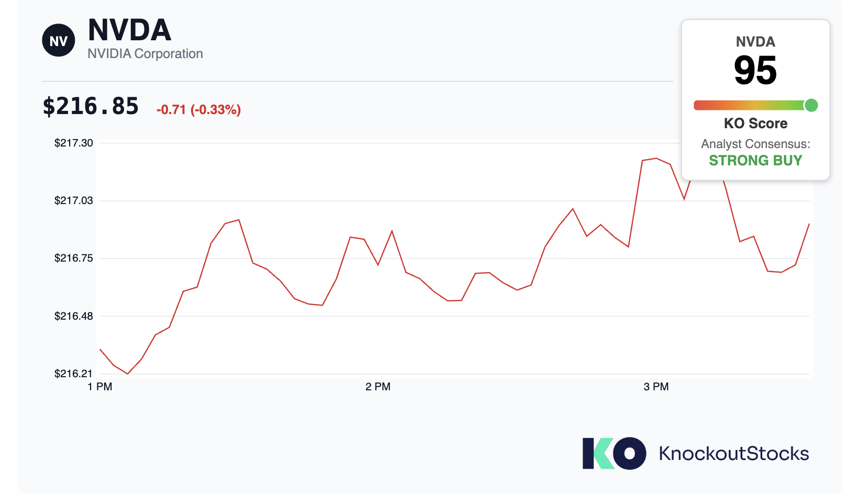The width and height of the screenshot is (868, 496).
Task: Click the $217.03 y-axis label
Action: [x=74, y=200]
